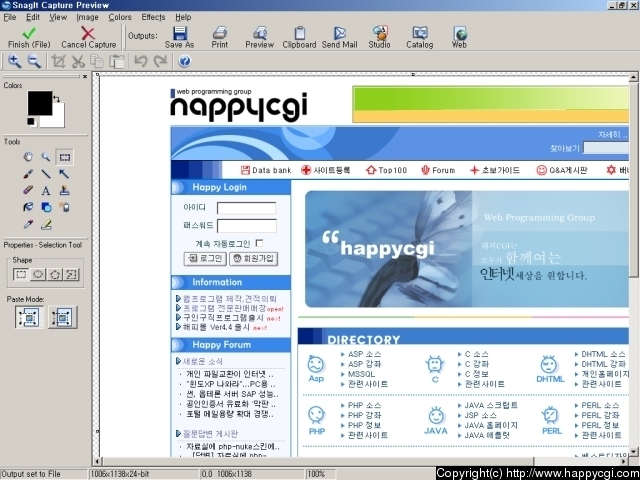Click the Top100 link

387,170
